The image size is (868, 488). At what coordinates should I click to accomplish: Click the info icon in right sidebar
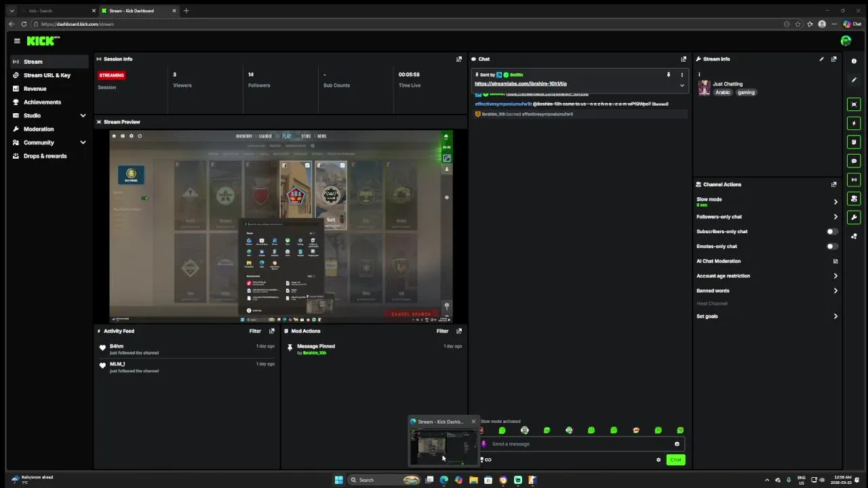coord(854,61)
